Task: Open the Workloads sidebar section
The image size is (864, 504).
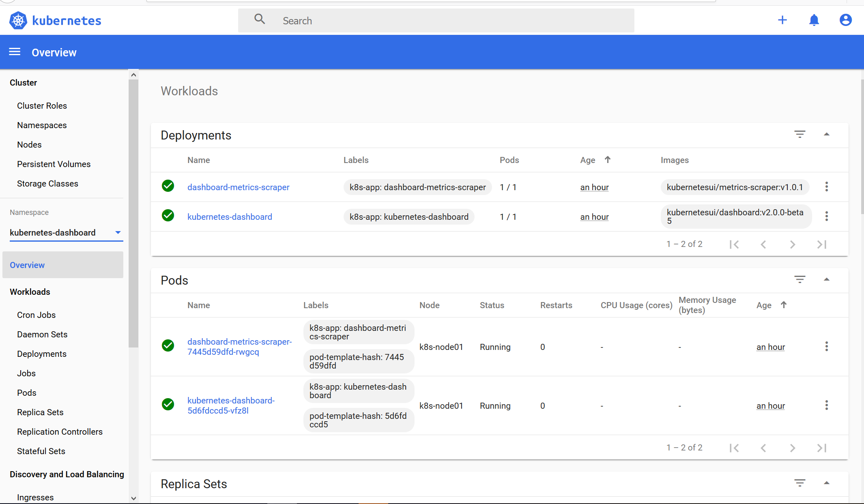Action: 30,292
